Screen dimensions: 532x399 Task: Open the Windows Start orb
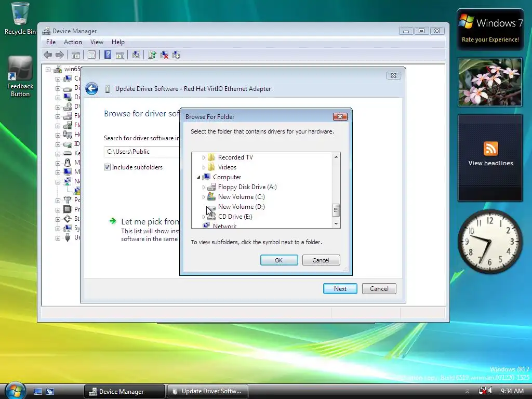(x=15, y=390)
